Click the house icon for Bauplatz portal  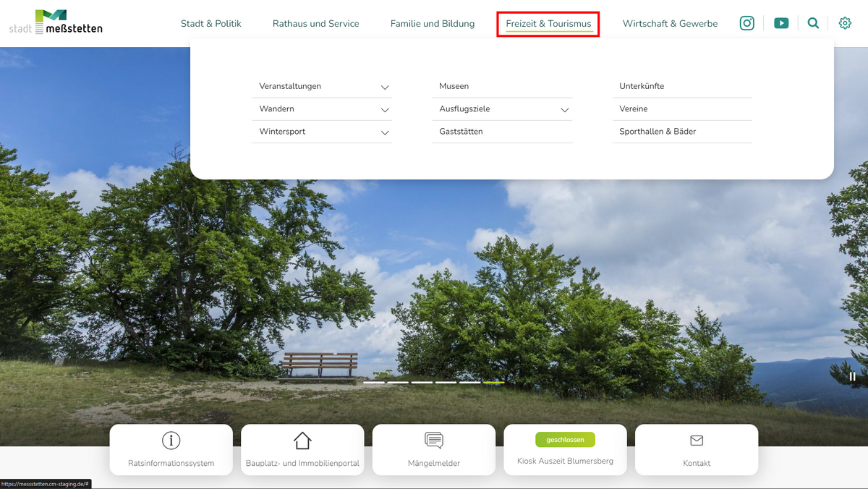(x=302, y=440)
